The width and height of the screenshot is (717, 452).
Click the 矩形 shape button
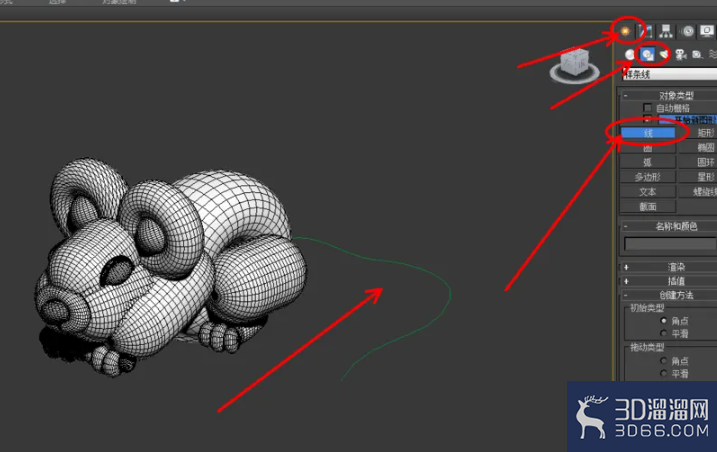coord(698,133)
